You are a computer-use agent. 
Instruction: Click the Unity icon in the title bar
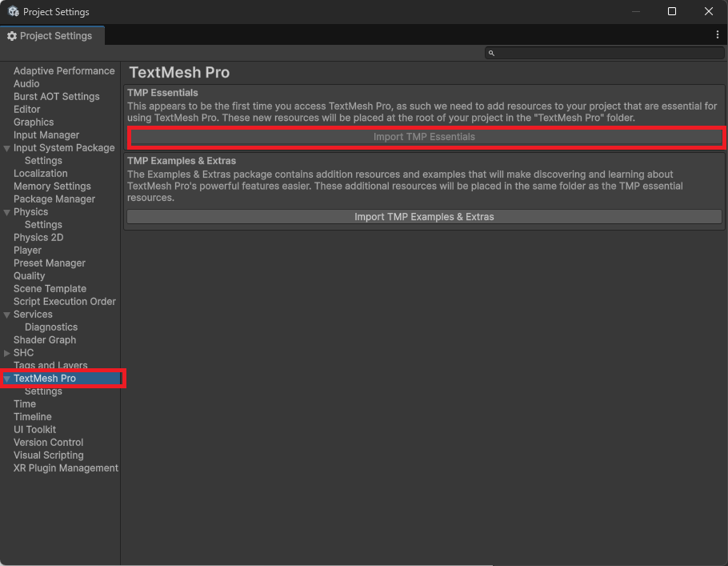(13, 11)
